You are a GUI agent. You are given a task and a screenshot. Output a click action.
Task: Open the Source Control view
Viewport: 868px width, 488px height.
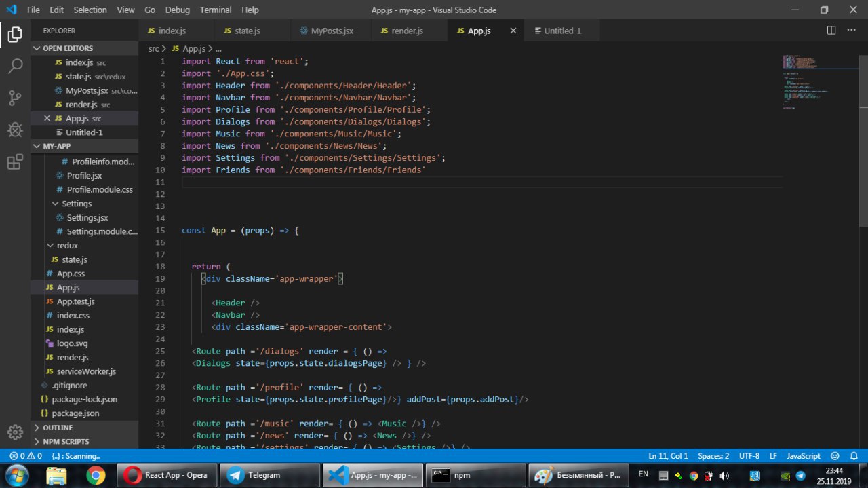tap(15, 98)
